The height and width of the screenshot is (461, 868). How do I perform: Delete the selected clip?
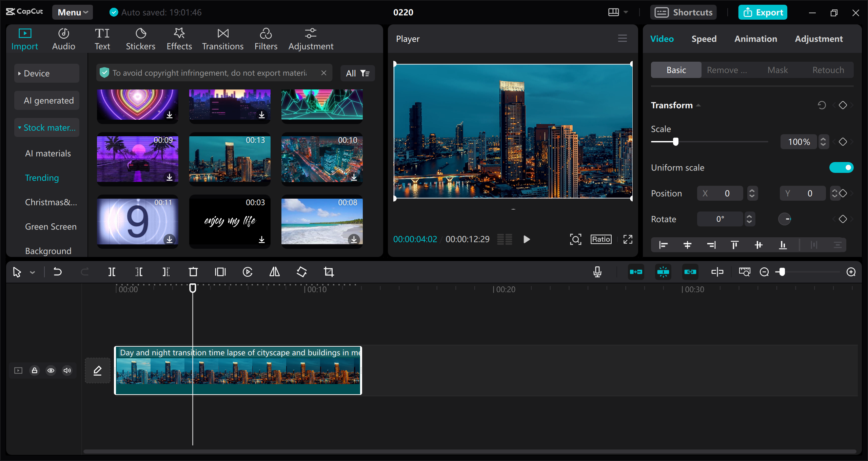tap(193, 272)
